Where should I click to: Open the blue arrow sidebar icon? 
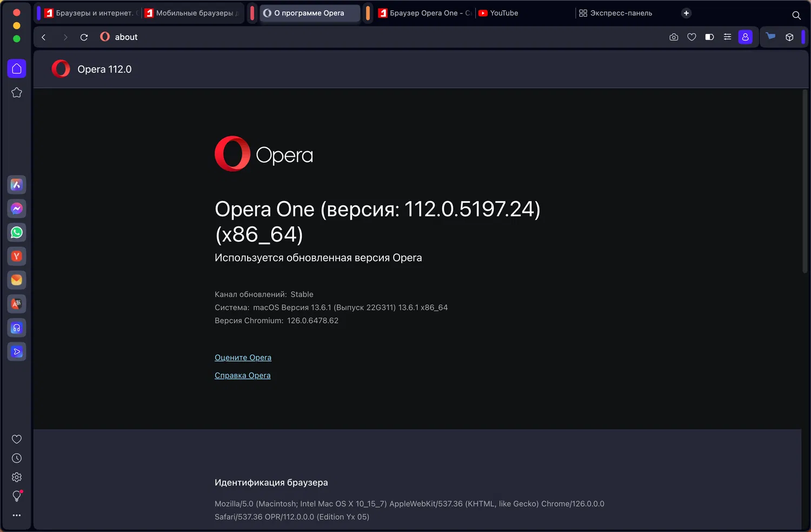17,351
